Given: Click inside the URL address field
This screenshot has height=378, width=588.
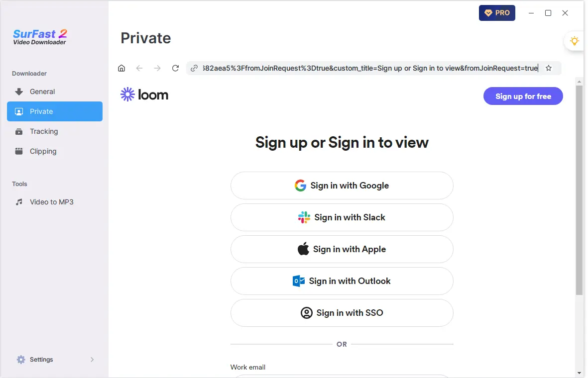Looking at the screenshot, I should click(x=370, y=68).
